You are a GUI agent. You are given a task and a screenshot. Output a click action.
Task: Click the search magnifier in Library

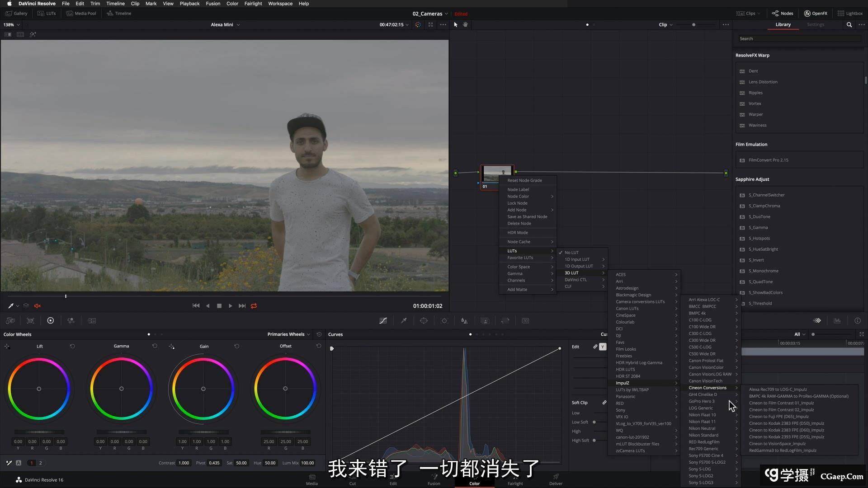849,25
